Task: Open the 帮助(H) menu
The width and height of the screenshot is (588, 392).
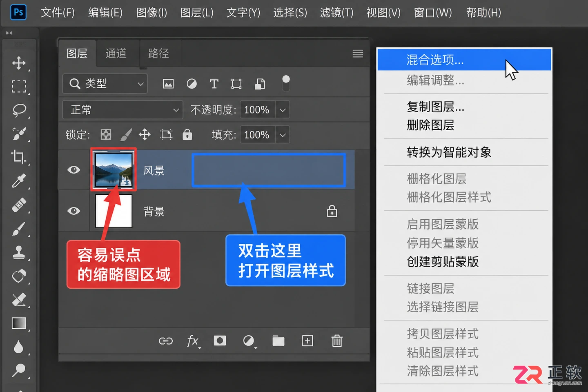Action: coord(483,13)
